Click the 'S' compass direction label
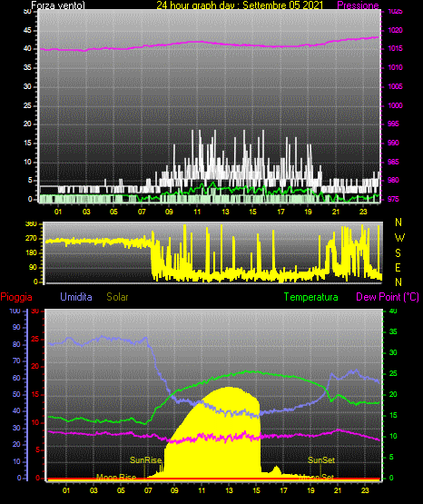 click(x=398, y=253)
